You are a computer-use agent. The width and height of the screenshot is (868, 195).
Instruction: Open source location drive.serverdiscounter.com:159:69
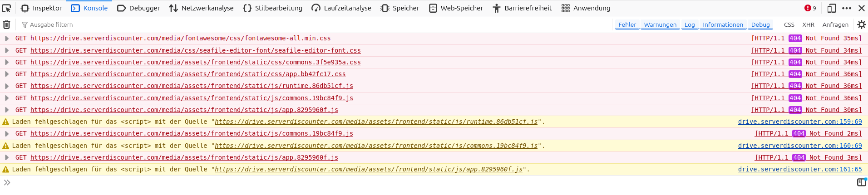[x=799, y=122]
